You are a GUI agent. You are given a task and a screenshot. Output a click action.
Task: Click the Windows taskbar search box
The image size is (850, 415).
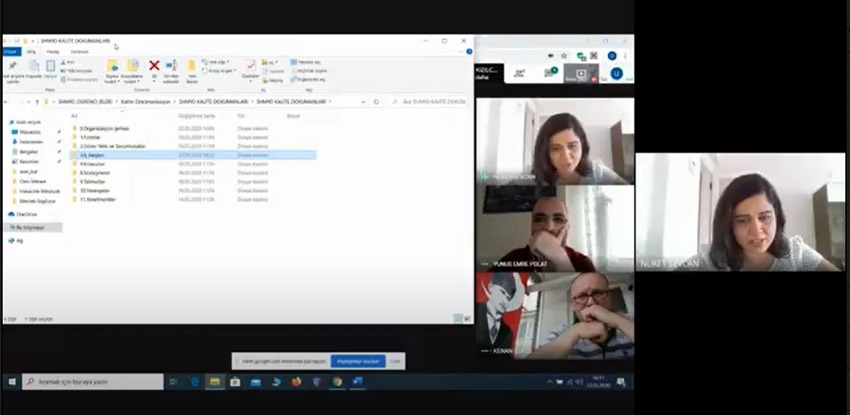click(92, 382)
